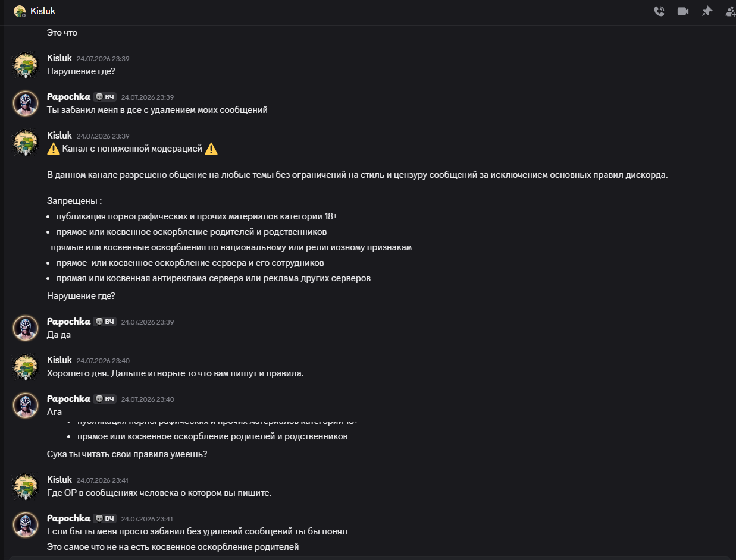Click Kisluk avatar in the header
The height and width of the screenshot is (560, 736).
(20, 11)
